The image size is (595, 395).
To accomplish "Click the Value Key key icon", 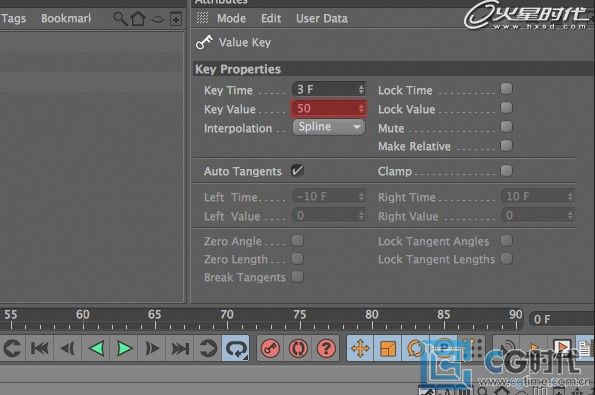I will pyautogui.click(x=204, y=42).
